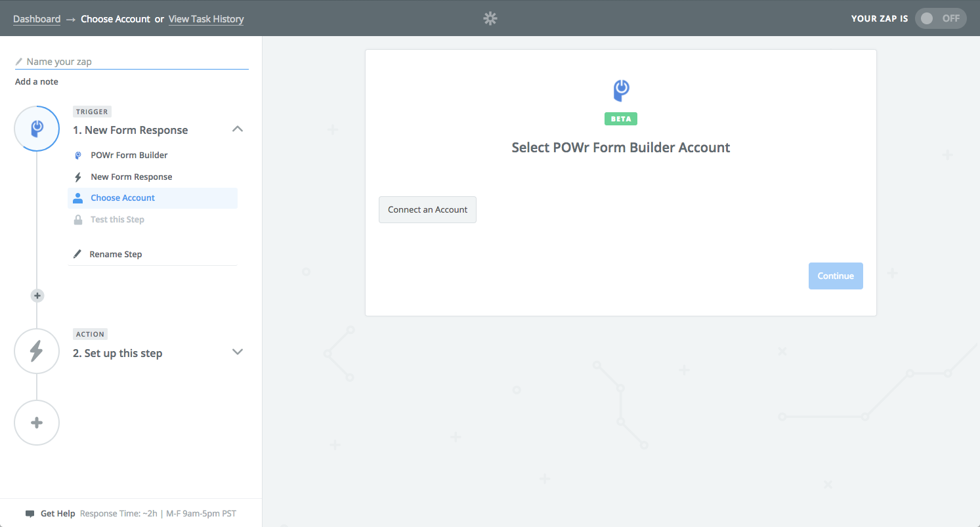This screenshot has height=527, width=980.
Task: Click the lock icon beside Test this Step
Action: 77,219
